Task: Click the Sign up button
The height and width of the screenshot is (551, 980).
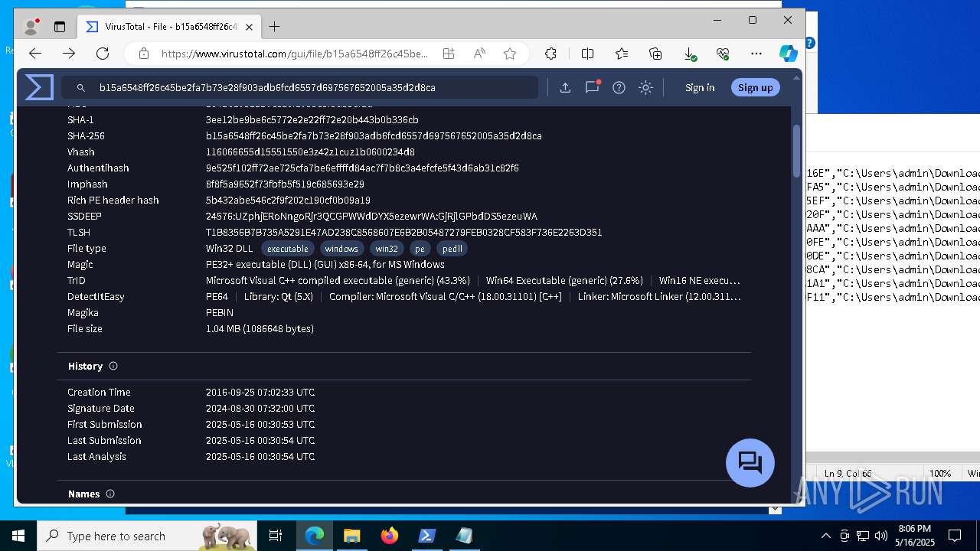Action: (x=755, y=88)
